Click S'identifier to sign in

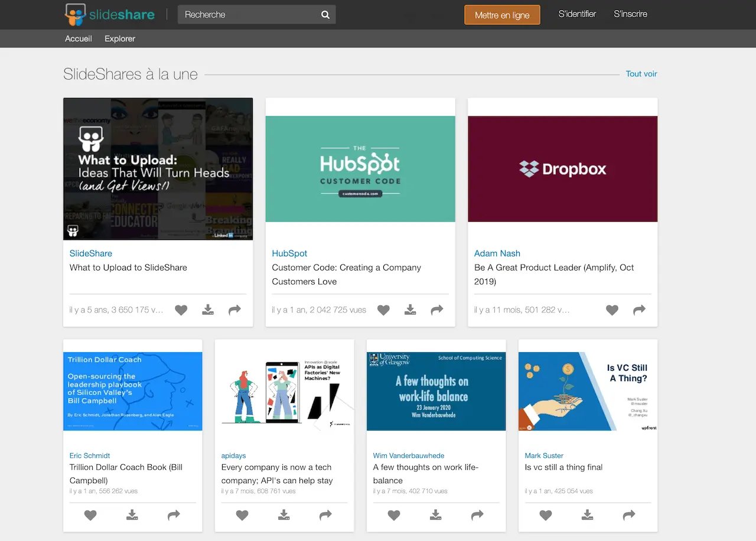click(x=577, y=14)
